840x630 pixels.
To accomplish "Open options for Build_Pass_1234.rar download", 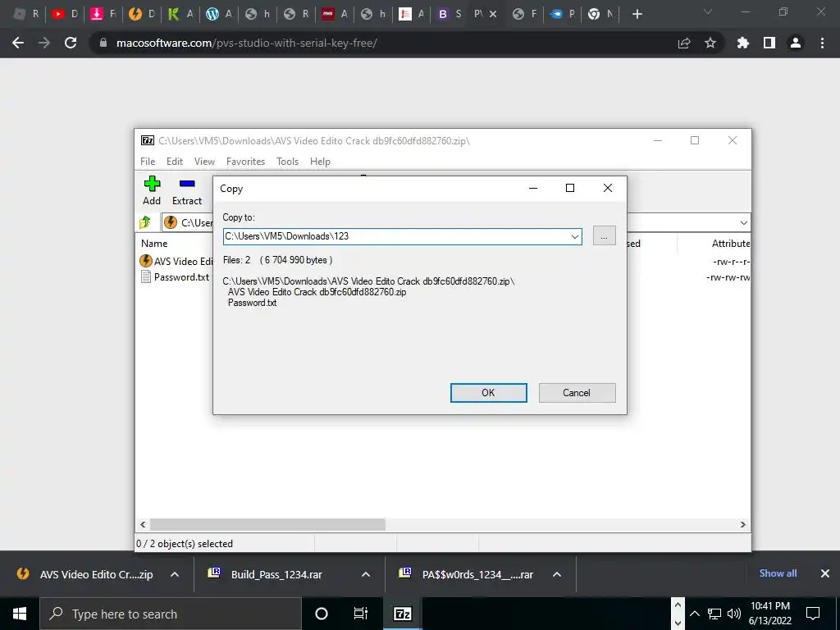I will tap(366, 574).
